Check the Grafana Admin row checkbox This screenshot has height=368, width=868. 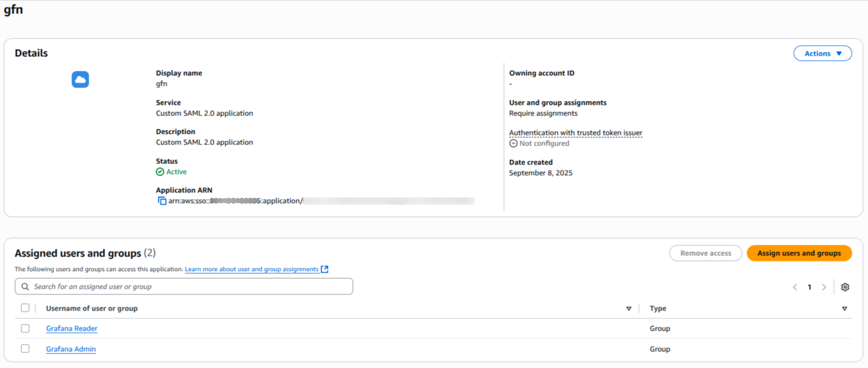[25, 348]
